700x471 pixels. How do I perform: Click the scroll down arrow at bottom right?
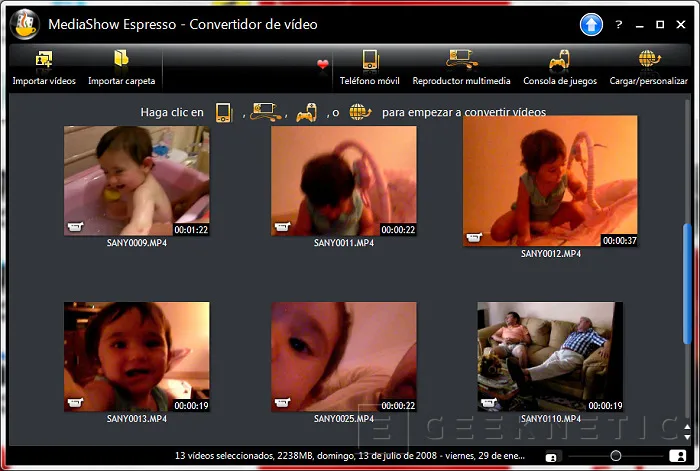tap(687, 437)
